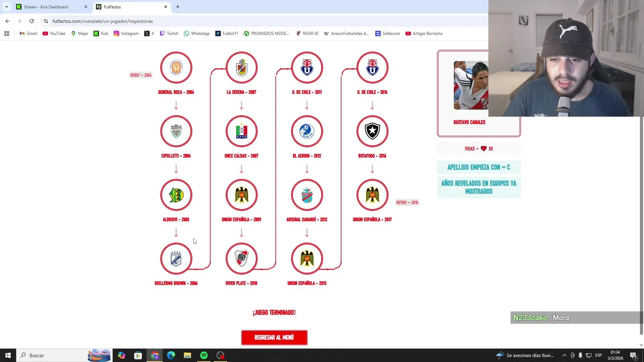644x362 pixels.
Task: Open the Sofascore bookmark
Action: (387, 34)
